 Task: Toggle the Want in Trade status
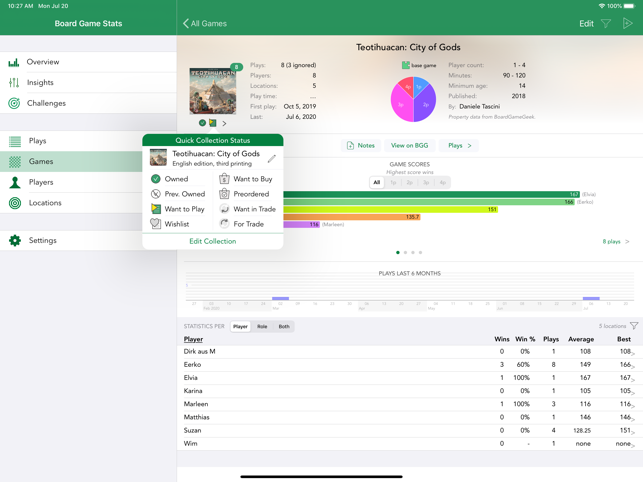[x=247, y=209]
